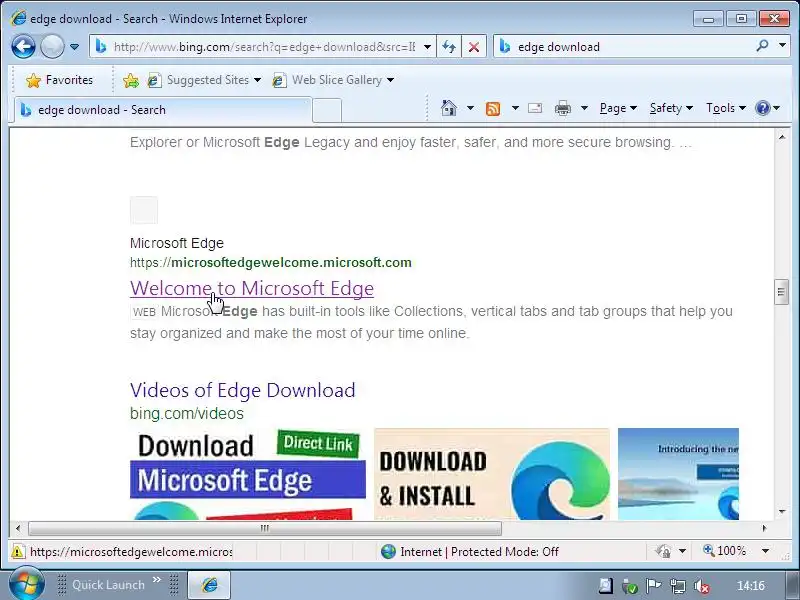This screenshot has width=800, height=600.
Task: Open a new blank tab
Action: (x=327, y=110)
